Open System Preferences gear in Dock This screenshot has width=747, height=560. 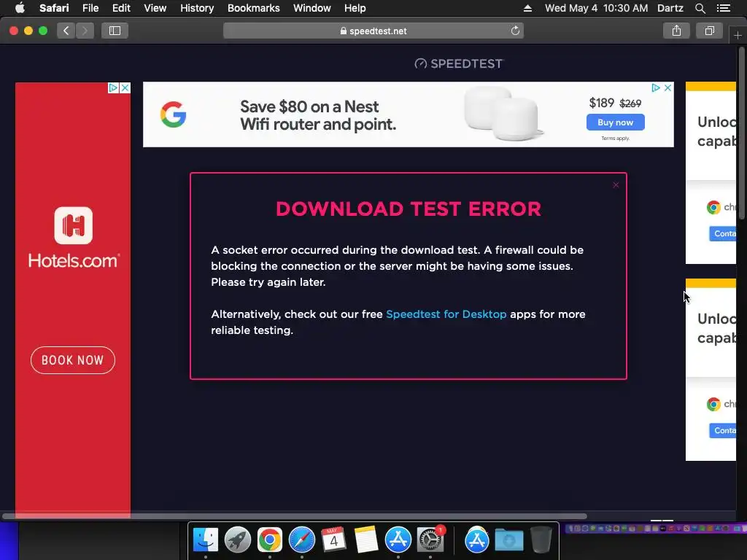[430, 540]
